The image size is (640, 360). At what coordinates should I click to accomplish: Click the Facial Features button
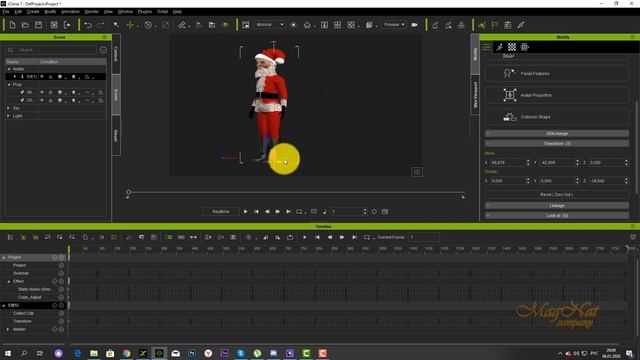pyautogui.click(x=557, y=73)
